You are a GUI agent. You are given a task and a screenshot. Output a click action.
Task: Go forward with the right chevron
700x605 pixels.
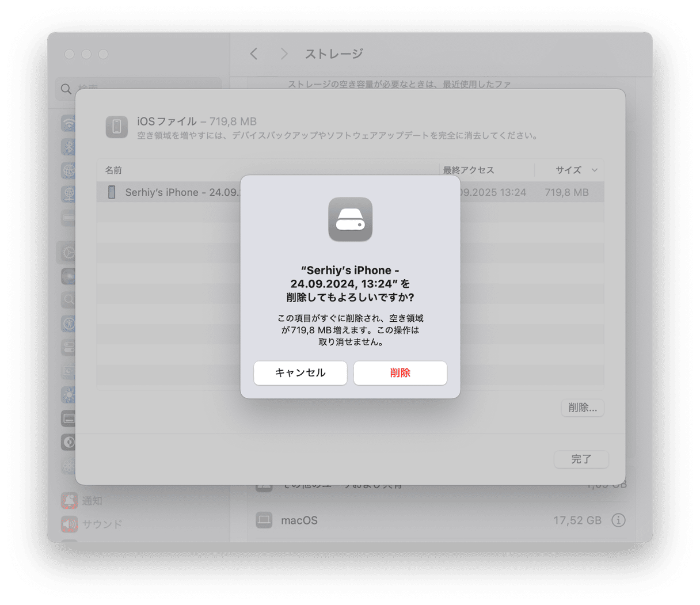coord(283,54)
